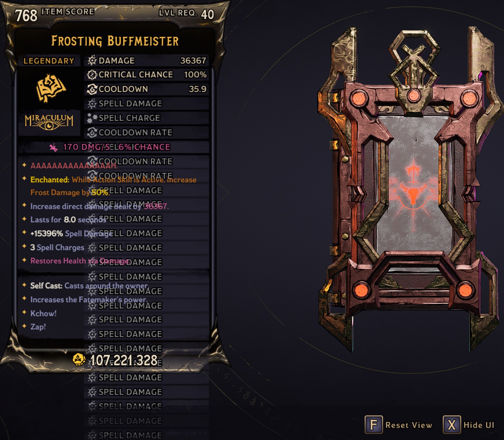Screen dimensions: 504x440
Task: Select the Hide UI label
Action: click(x=479, y=425)
